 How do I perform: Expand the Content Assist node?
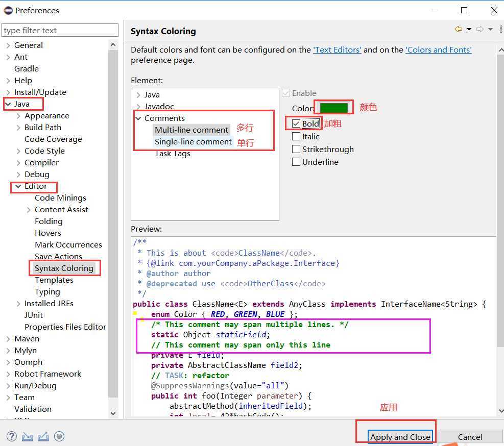pyautogui.click(x=29, y=210)
